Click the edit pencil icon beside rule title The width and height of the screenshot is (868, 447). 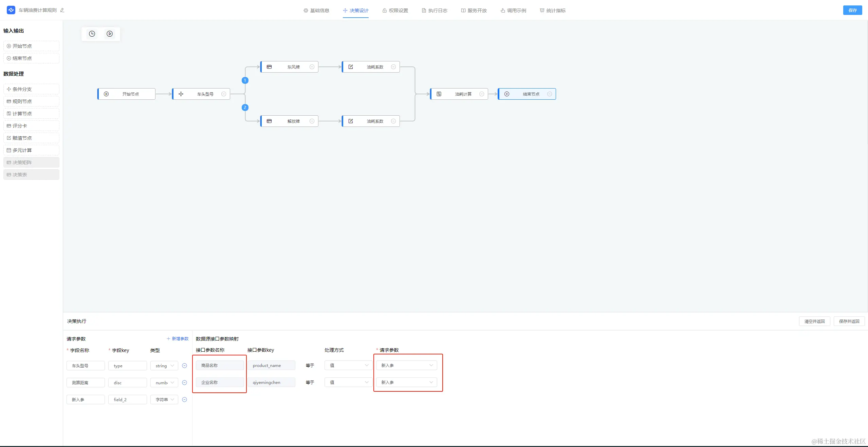(62, 11)
